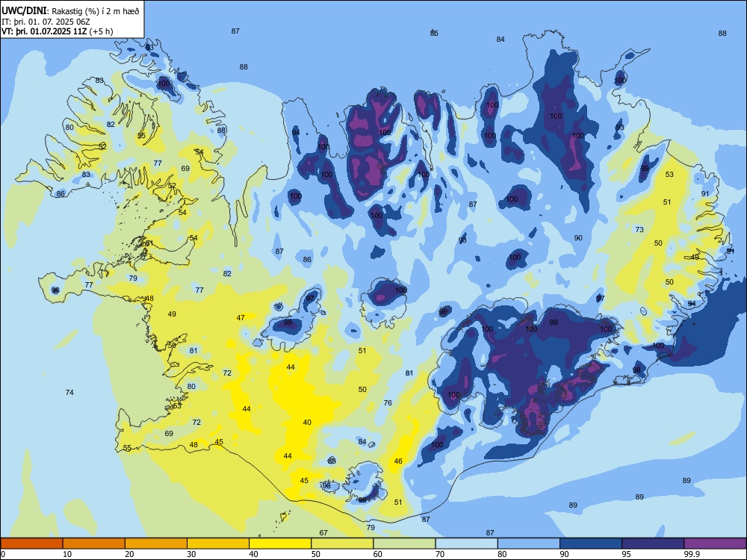Screen dimensions: 747x560
Task: Click the legend scale label '70'
Action: click(440, 554)
